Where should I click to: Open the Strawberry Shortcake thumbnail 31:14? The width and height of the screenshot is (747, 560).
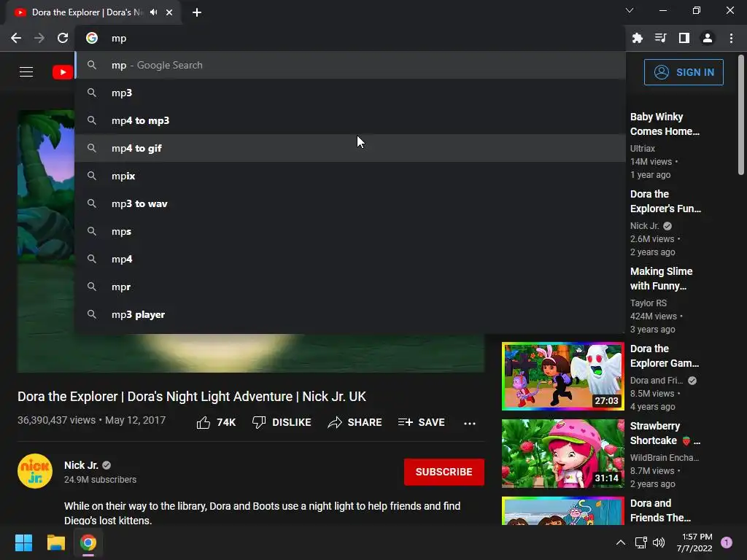pyautogui.click(x=562, y=454)
